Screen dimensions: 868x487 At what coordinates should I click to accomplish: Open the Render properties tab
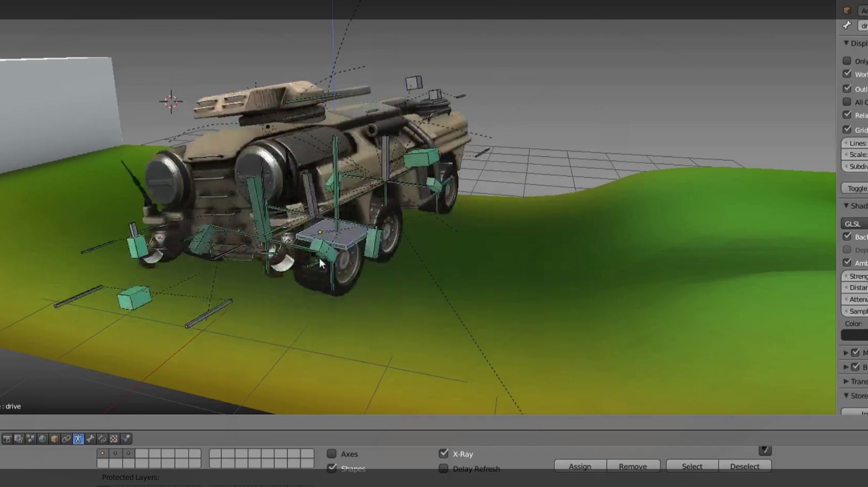click(7, 439)
